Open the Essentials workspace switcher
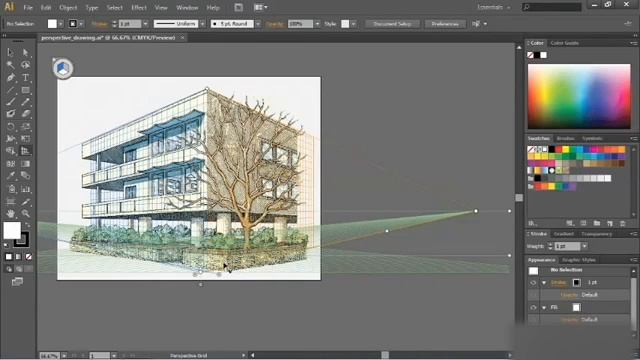The height and width of the screenshot is (360, 640). pos(494,7)
